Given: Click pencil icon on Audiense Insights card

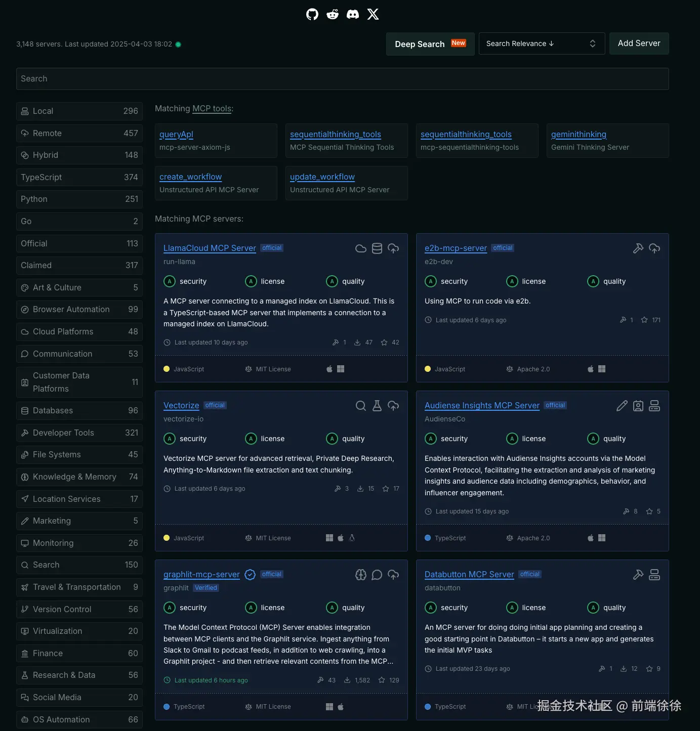Looking at the screenshot, I should pos(622,406).
